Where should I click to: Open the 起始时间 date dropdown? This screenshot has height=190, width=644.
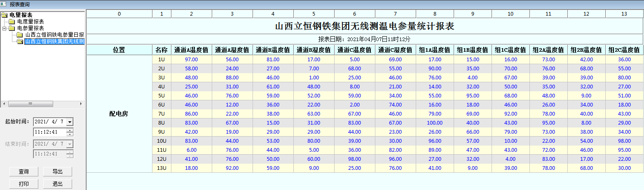click(x=70, y=122)
